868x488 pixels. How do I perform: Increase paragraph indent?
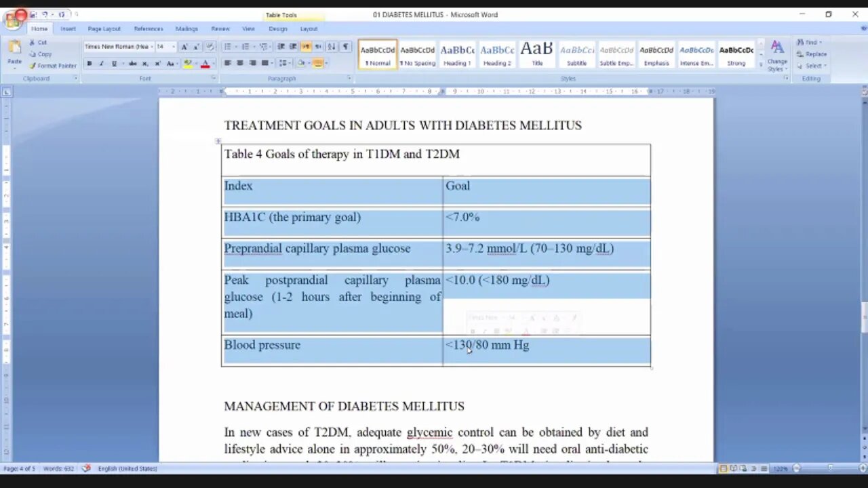[x=293, y=47]
